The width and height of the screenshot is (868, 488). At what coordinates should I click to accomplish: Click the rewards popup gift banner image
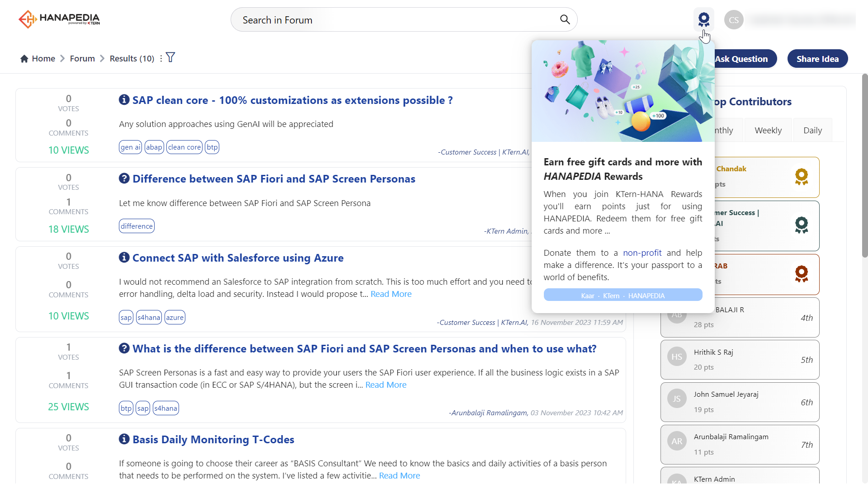coord(623,91)
